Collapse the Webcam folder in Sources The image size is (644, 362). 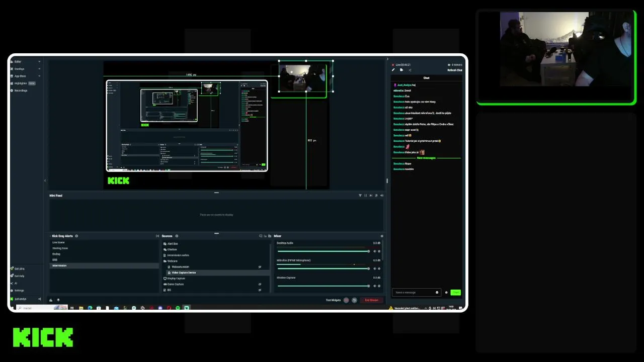pos(165,261)
